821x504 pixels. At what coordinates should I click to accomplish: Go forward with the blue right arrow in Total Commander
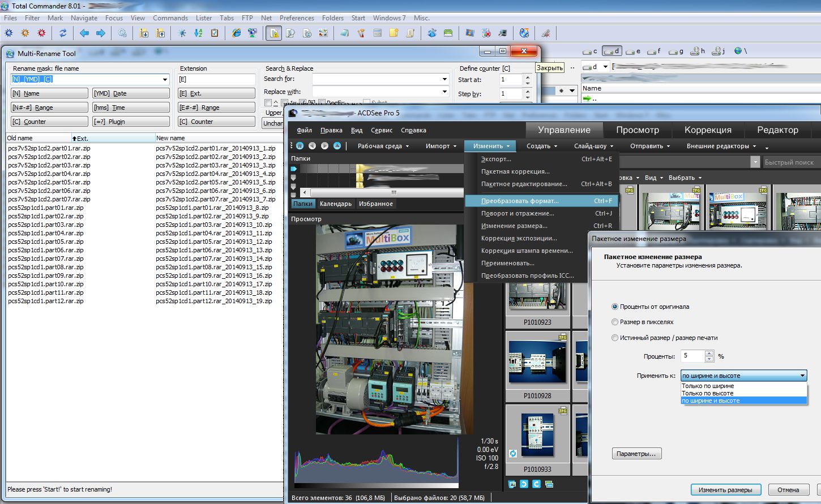101,33
